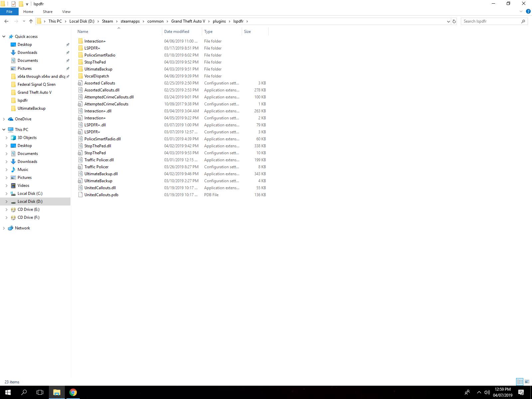532x399 pixels.
Task: Open the Home ribbon tab
Action: click(x=28, y=12)
